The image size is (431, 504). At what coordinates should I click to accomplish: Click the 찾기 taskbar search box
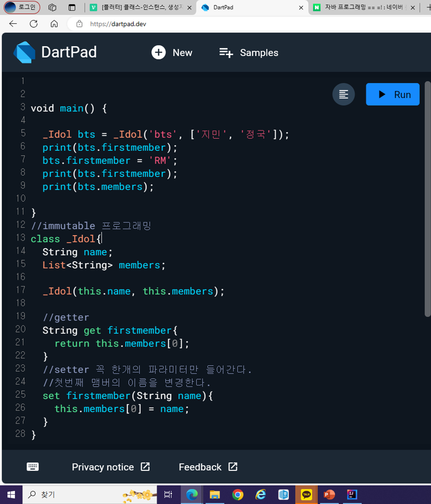click(x=90, y=495)
